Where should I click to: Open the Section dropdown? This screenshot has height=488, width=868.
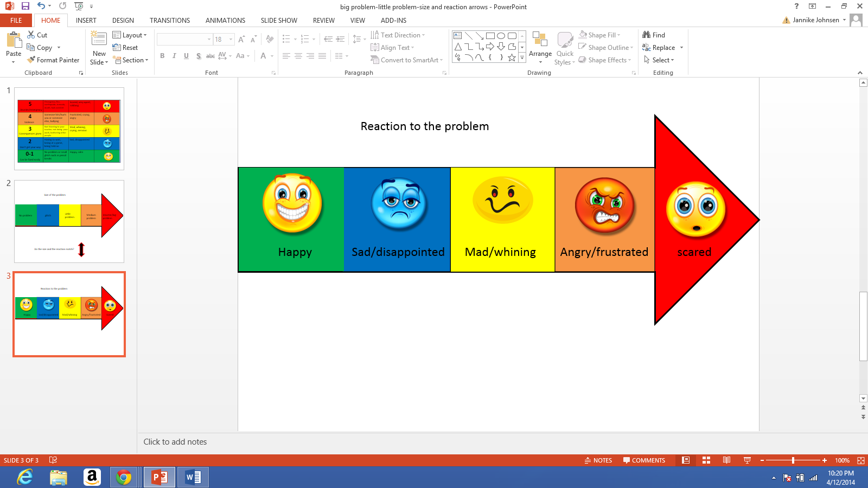[131, 60]
